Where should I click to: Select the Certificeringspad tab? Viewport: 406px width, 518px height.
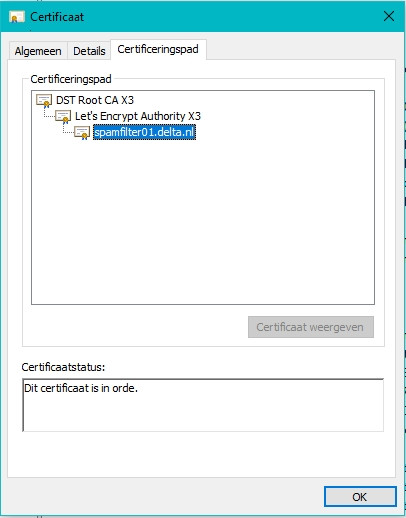(158, 50)
